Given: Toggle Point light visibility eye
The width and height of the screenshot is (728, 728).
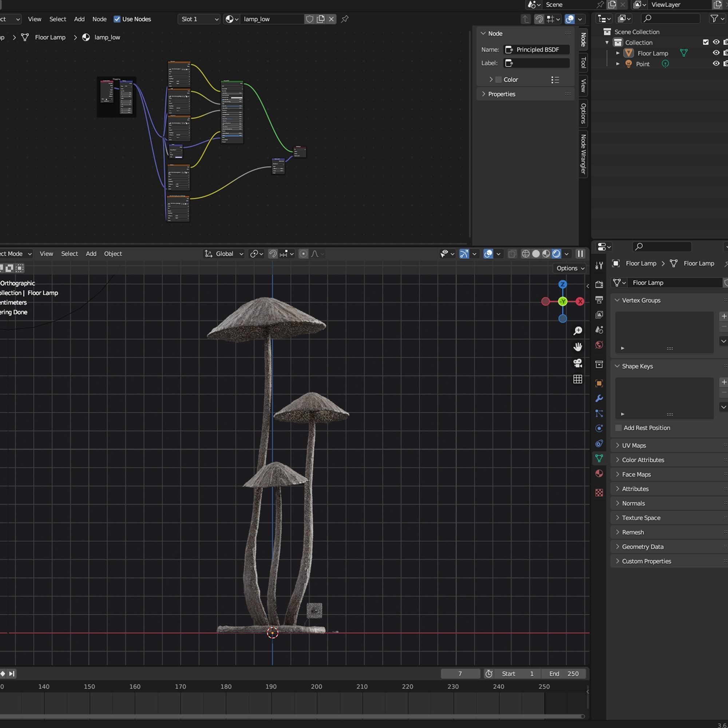Looking at the screenshot, I should tap(716, 64).
